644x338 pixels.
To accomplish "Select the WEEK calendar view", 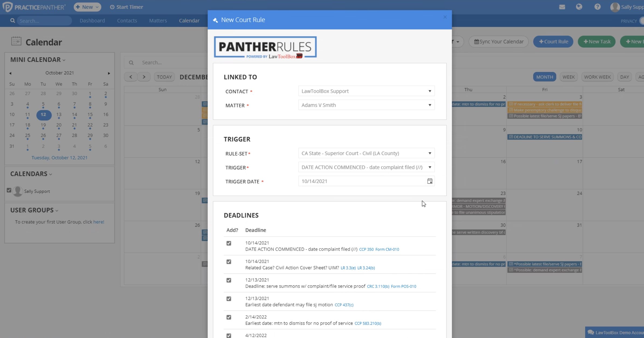I will pyautogui.click(x=569, y=77).
